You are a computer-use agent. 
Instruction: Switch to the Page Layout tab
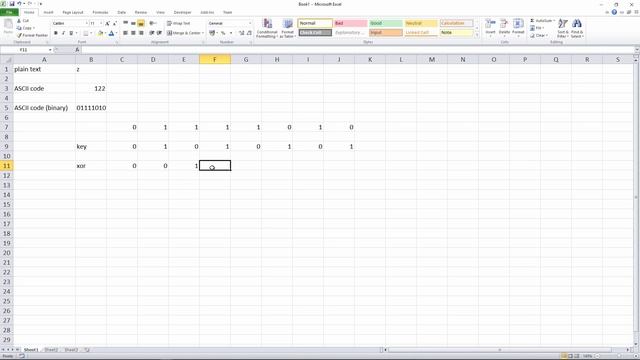(x=73, y=12)
